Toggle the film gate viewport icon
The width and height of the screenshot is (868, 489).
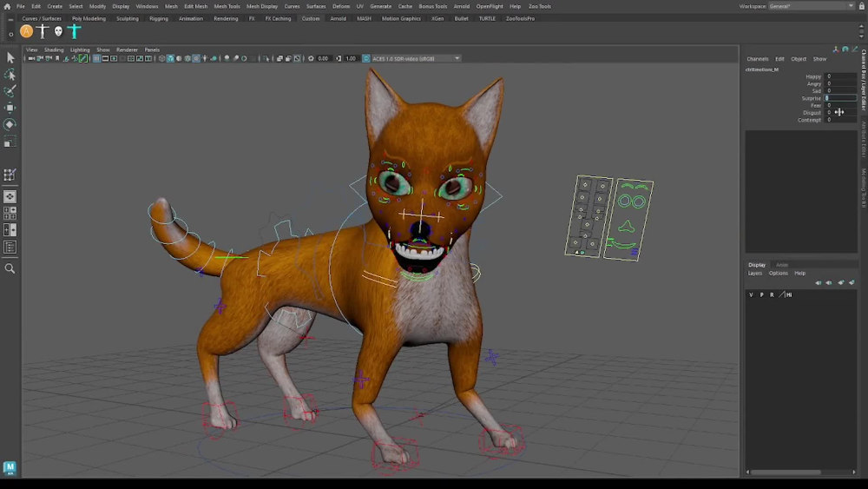pyautogui.click(x=105, y=58)
